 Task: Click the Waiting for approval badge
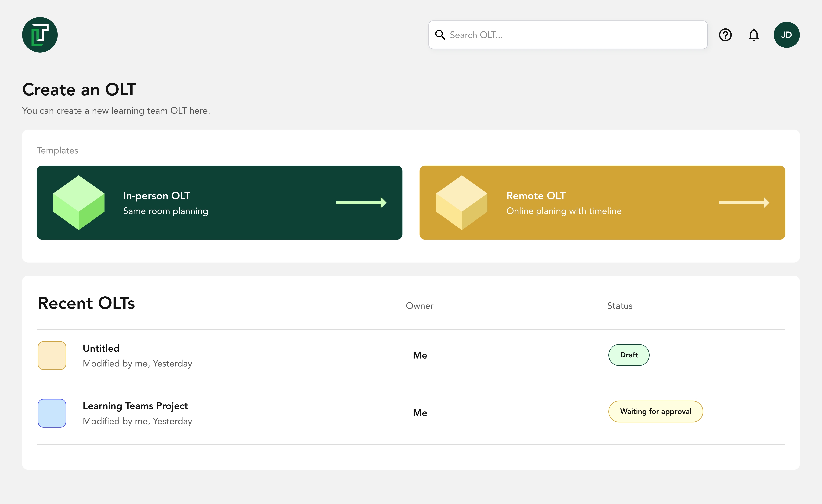pyautogui.click(x=655, y=411)
